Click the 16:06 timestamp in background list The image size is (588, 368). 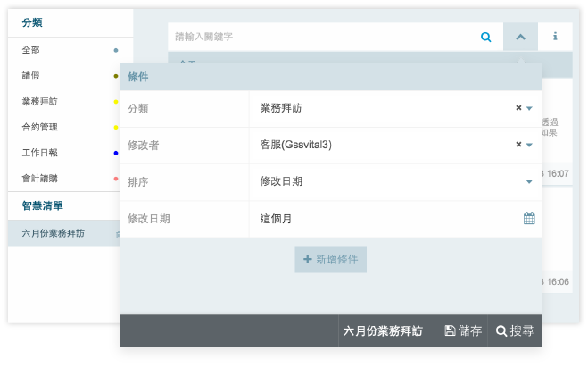tap(558, 281)
